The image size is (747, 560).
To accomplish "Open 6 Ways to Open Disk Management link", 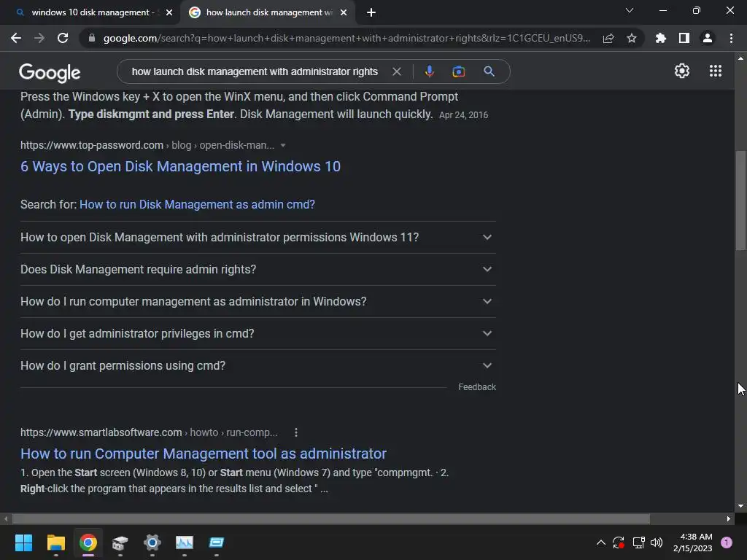I will click(x=180, y=166).
